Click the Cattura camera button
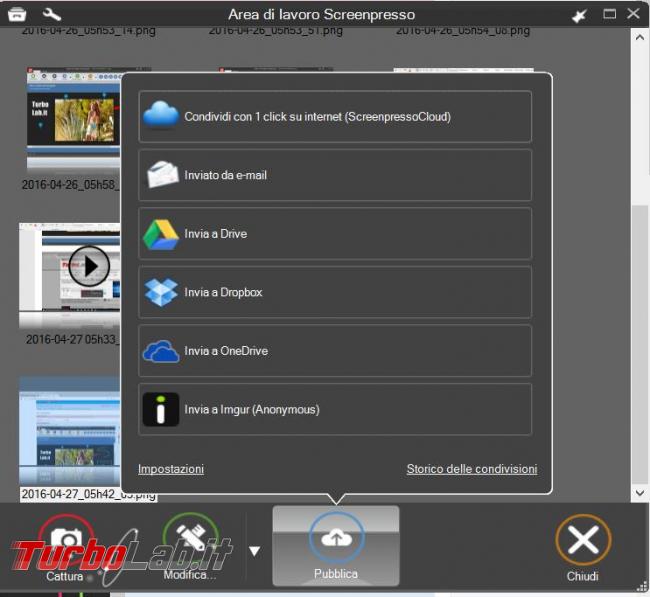 (x=65, y=547)
